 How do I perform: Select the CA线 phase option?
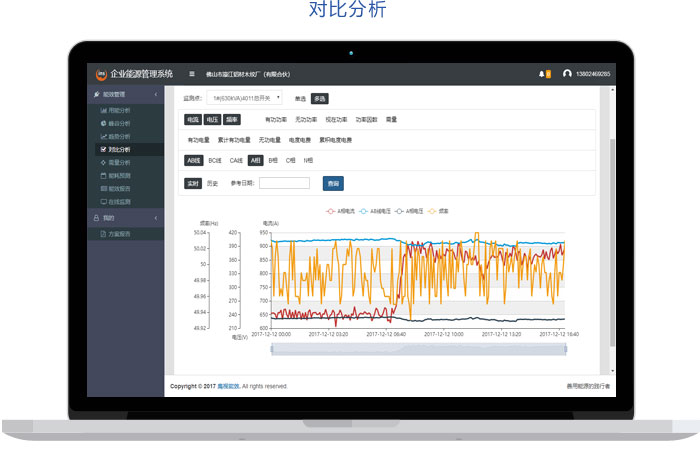click(236, 161)
